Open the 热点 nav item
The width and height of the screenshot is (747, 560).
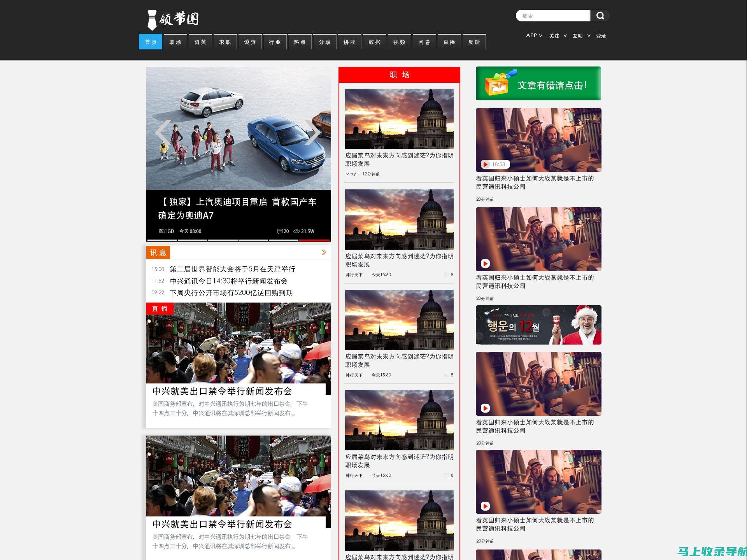click(x=300, y=42)
